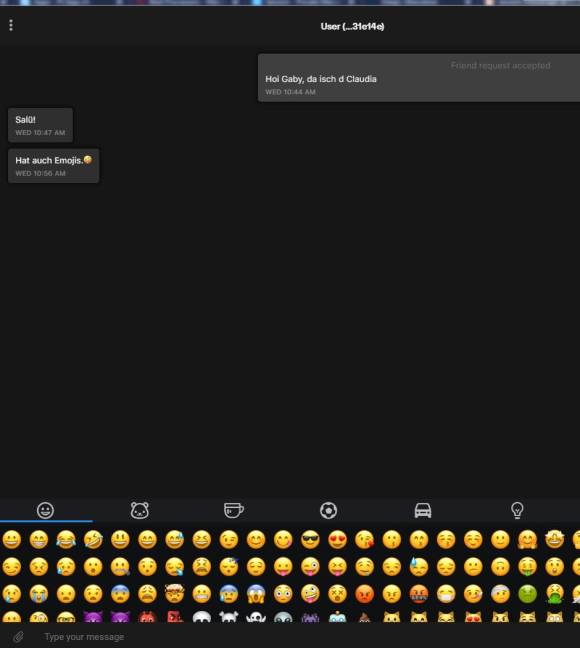This screenshot has width=580, height=648.
Task: Insert the heart-eyes face emoji
Action: (337, 540)
